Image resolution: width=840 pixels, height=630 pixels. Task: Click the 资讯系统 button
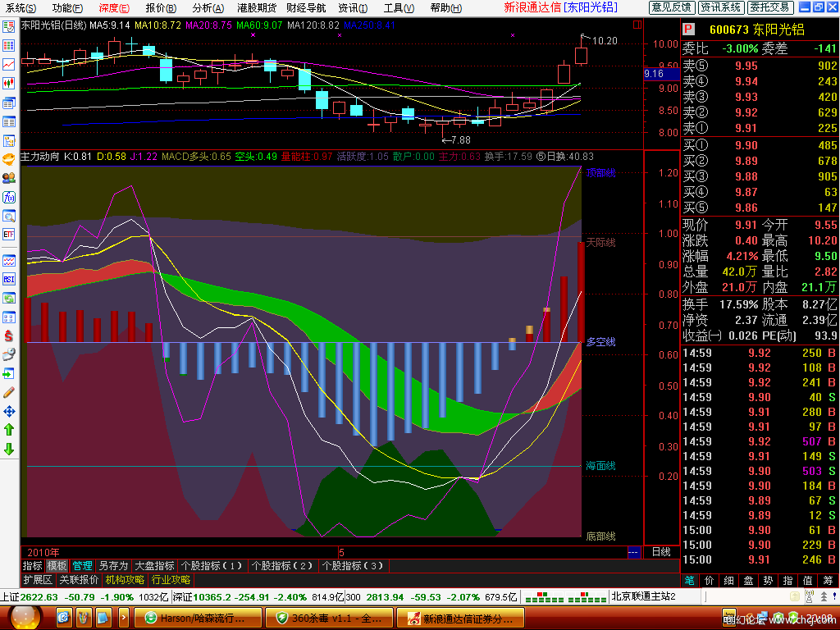click(721, 7)
